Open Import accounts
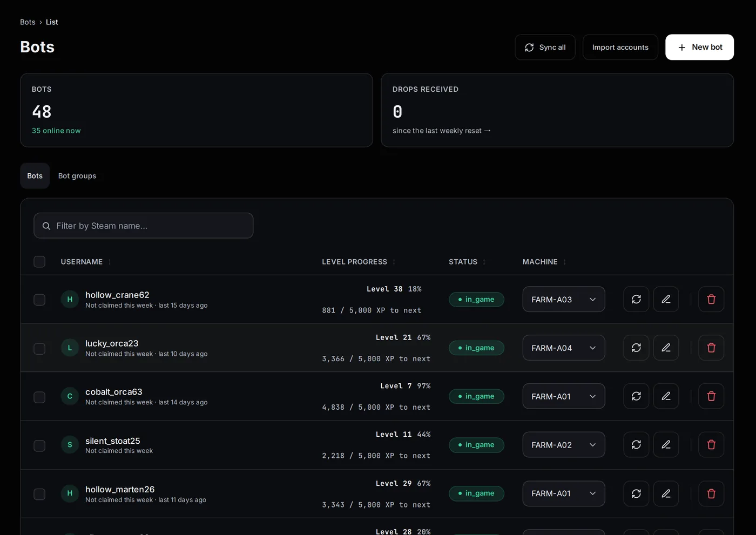The height and width of the screenshot is (535, 756). [620, 48]
